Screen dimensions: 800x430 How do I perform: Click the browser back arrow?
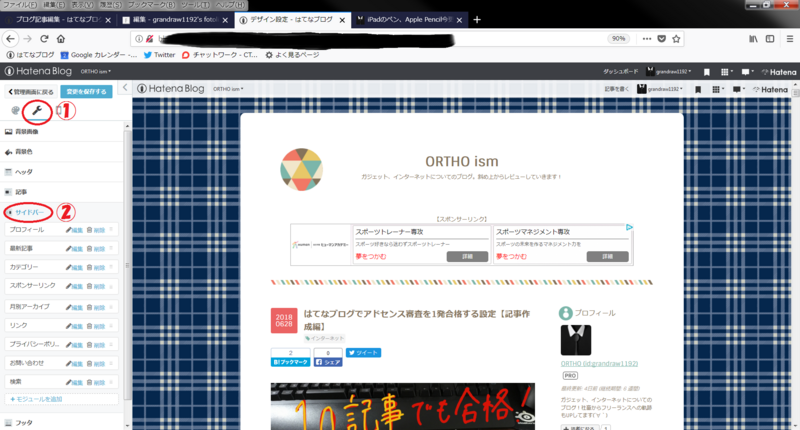point(11,39)
